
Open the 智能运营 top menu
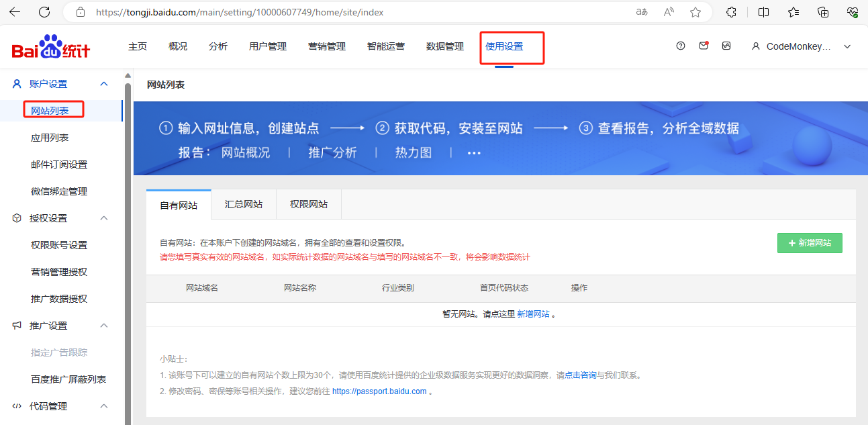386,46
